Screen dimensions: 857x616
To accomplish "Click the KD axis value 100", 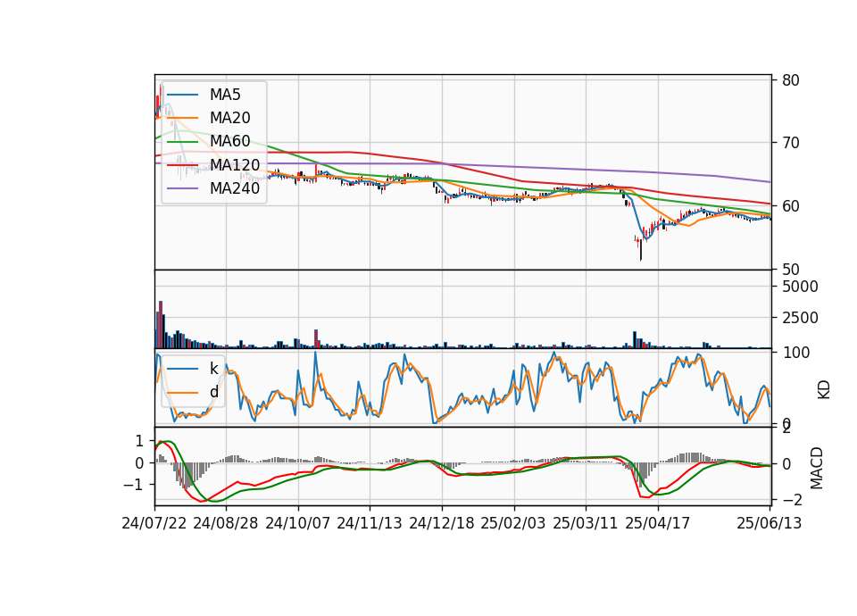I will pyautogui.click(x=795, y=353).
